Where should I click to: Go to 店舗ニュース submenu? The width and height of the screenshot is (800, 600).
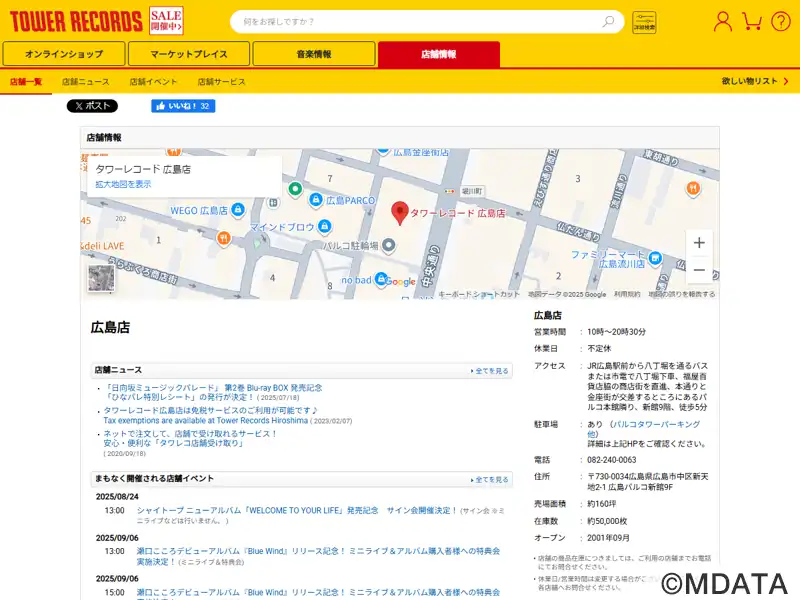86,82
